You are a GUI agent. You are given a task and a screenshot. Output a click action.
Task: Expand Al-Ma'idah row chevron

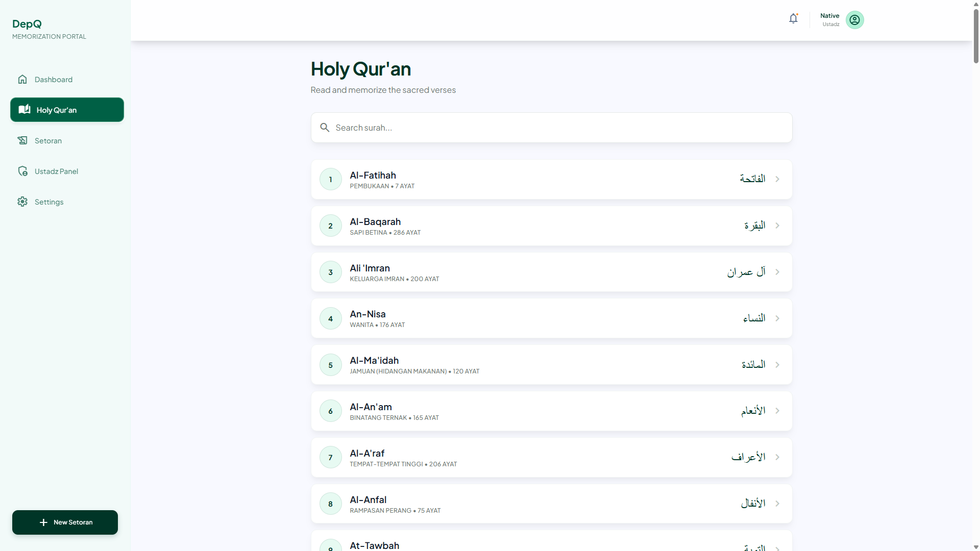click(777, 365)
